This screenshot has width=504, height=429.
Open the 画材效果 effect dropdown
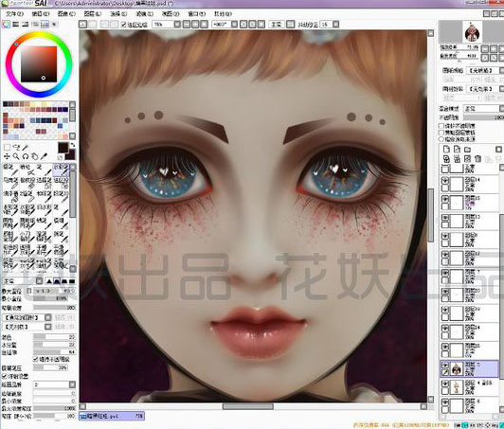click(x=501, y=89)
